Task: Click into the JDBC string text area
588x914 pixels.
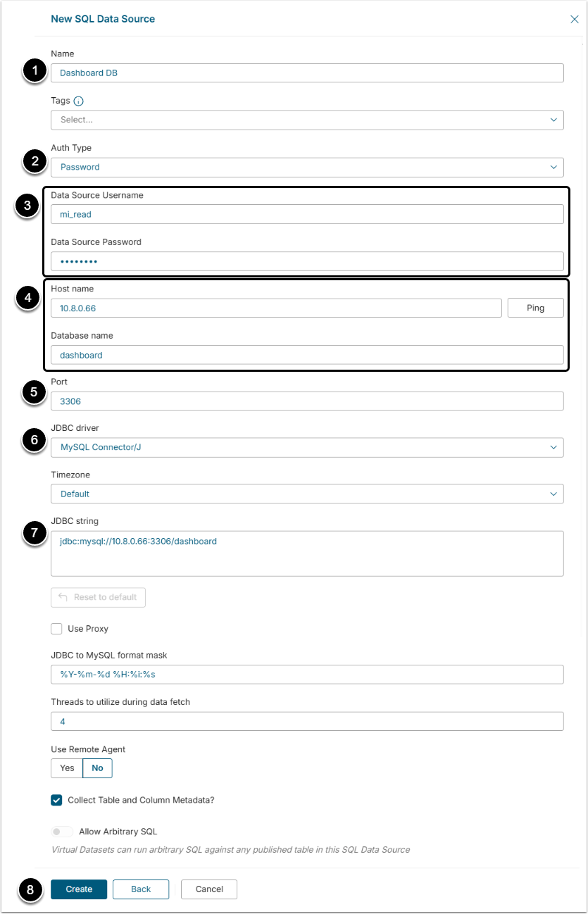Action: (307, 553)
